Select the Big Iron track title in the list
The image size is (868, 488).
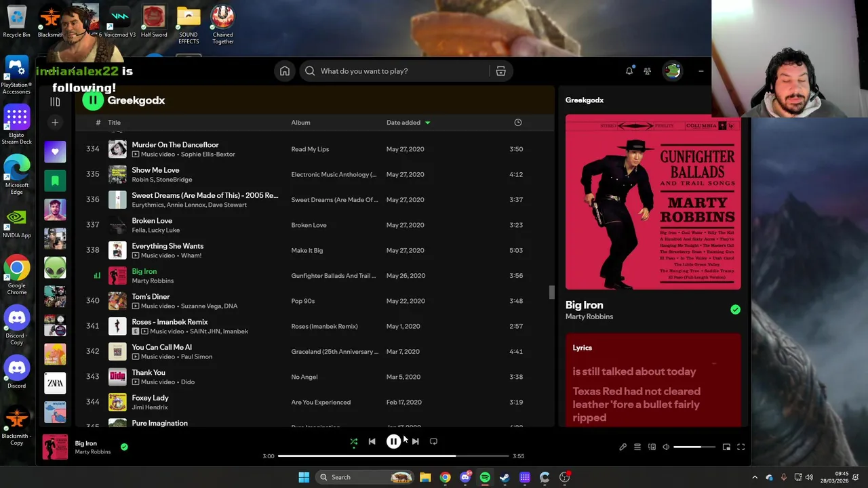coord(144,271)
